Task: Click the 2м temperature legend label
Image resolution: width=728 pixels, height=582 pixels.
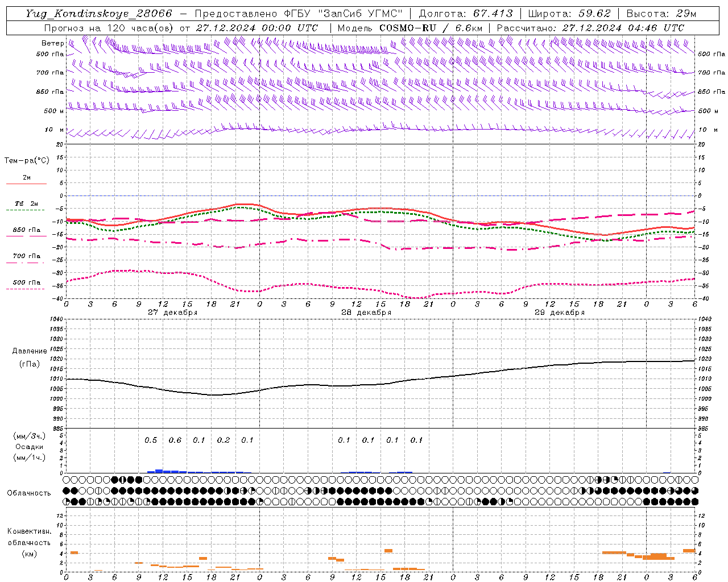Action: point(27,177)
